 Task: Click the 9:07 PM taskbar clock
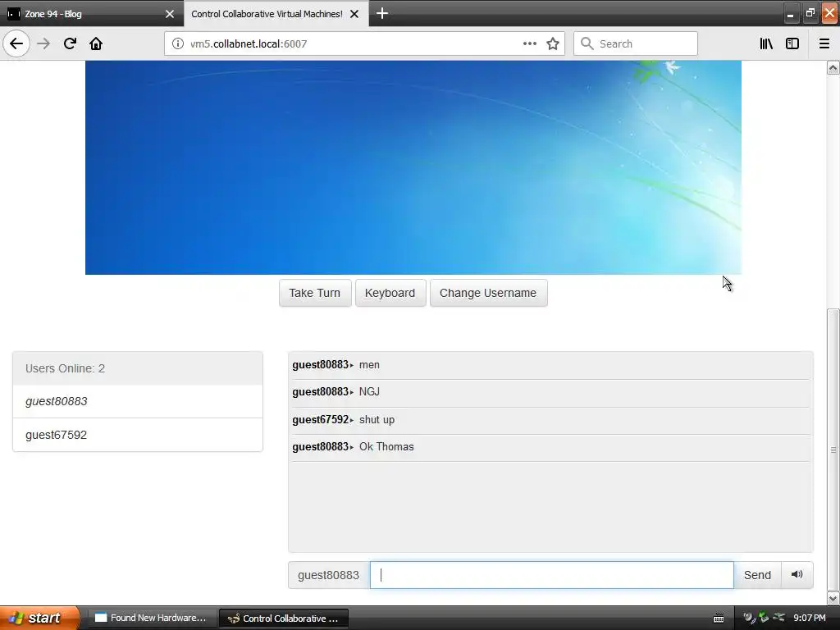click(x=809, y=618)
